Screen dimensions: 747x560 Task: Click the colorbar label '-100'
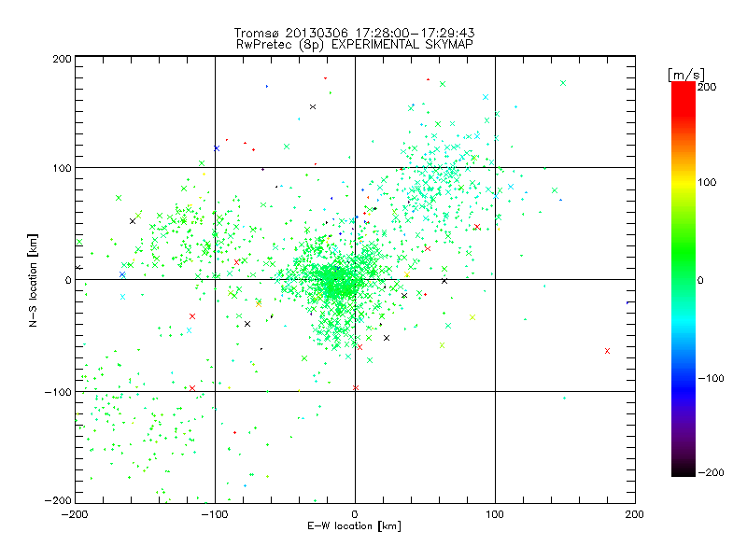point(711,378)
